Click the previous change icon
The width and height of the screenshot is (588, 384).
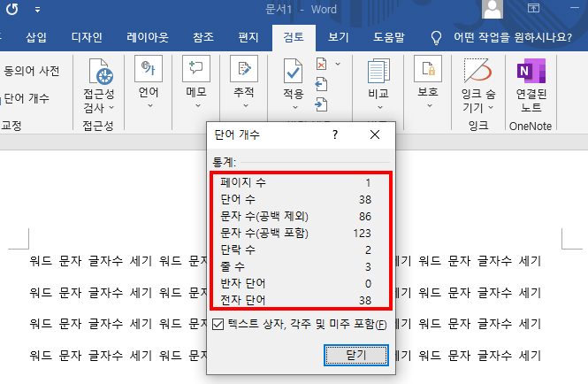pyautogui.click(x=321, y=84)
